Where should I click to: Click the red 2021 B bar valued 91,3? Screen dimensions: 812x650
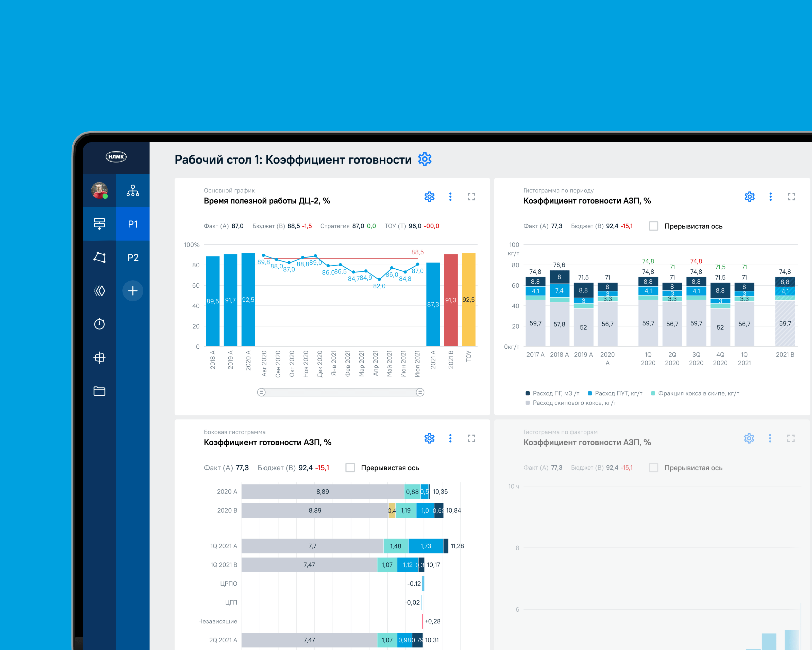[x=451, y=300]
